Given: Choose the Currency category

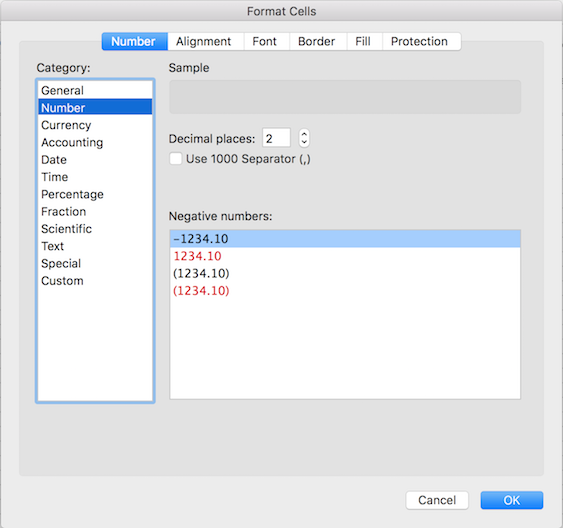Looking at the screenshot, I should (95, 125).
